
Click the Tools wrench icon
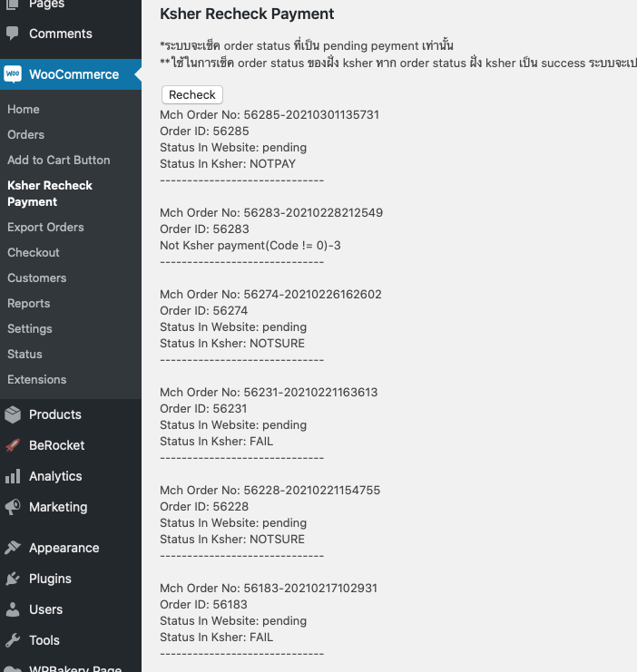(13, 640)
